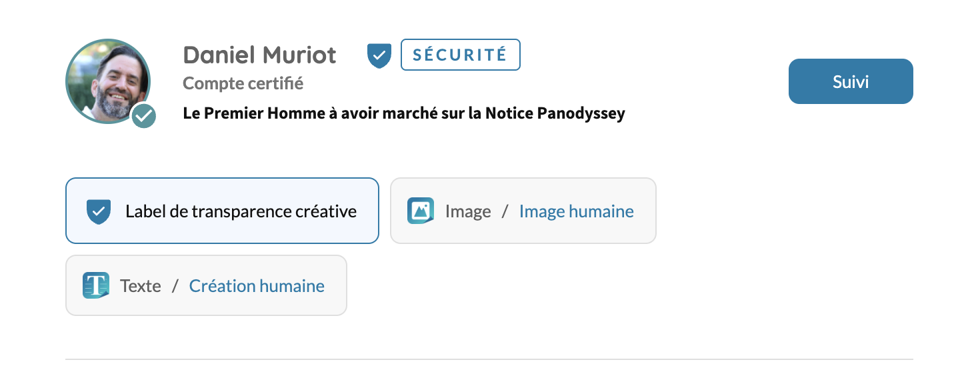This screenshot has width=980, height=392.
Task: Click the verified checkmark badge on avatar
Action: pos(143,116)
